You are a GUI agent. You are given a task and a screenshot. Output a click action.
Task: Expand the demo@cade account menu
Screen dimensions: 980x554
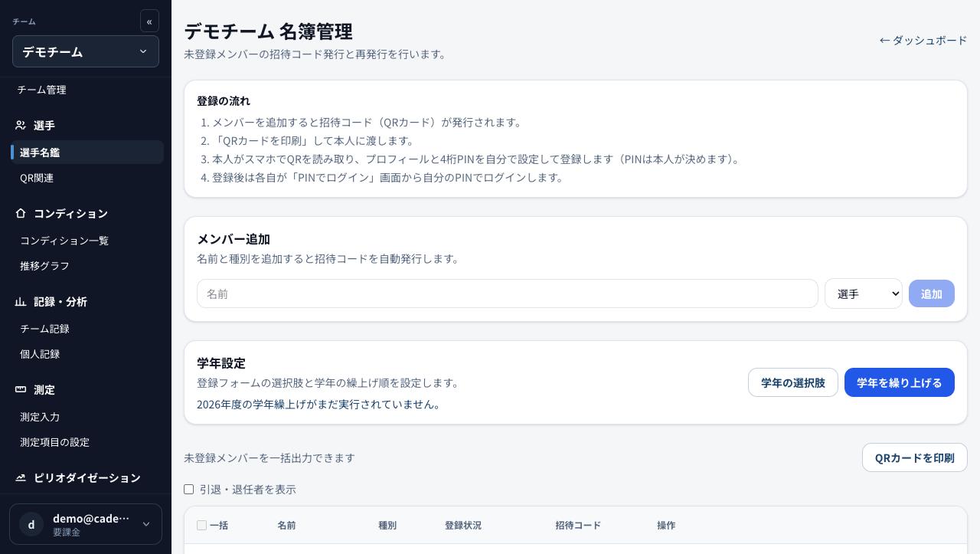[x=86, y=524]
